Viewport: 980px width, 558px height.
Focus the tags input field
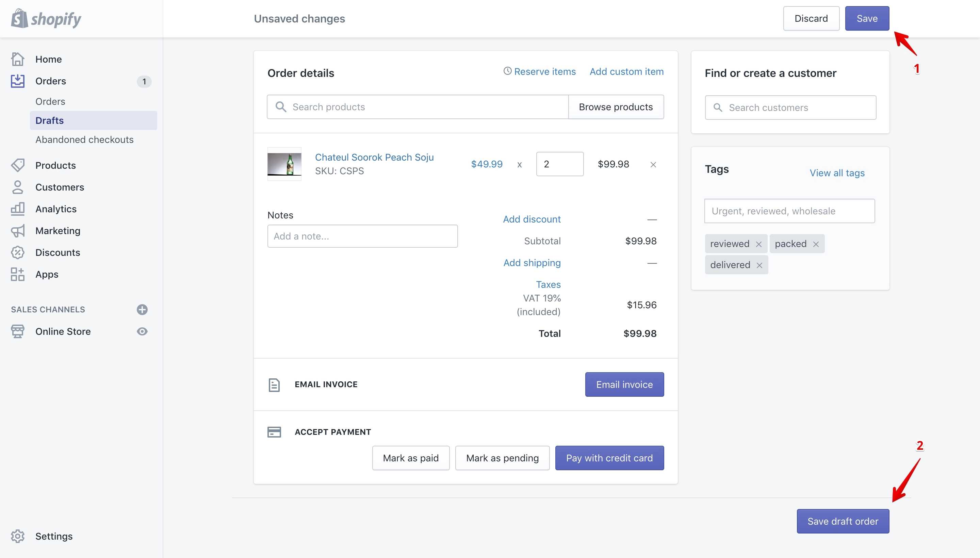pos(789,211)
